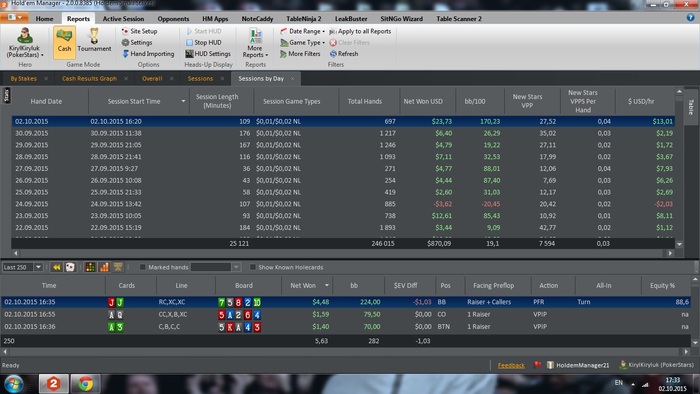Open Site Setup options

(x=139, y=31)
